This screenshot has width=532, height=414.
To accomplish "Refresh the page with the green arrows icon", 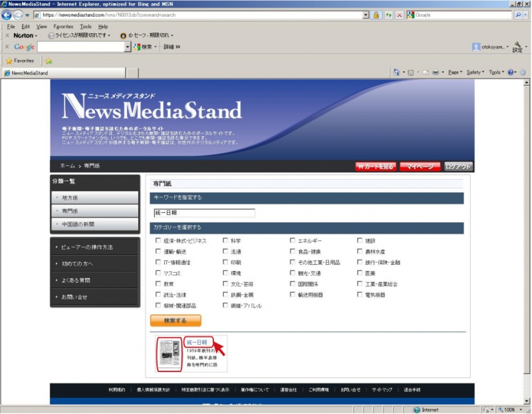I will click(x=388, y=15).
